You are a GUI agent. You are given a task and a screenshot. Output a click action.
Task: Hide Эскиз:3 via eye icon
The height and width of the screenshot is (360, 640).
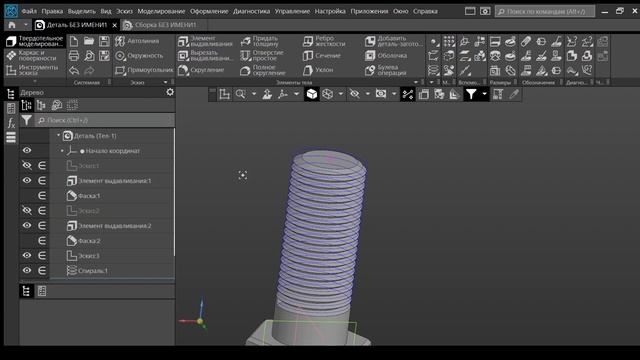[27, 256]
